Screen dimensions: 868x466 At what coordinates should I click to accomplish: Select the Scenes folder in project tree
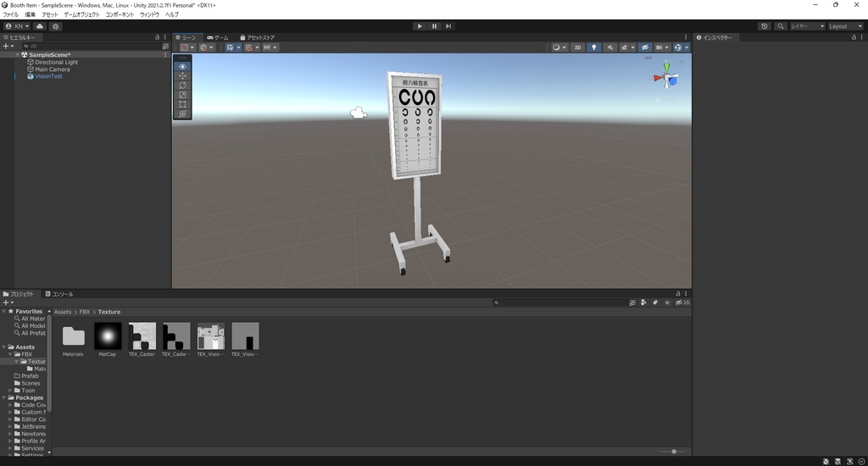click(31, 383)
